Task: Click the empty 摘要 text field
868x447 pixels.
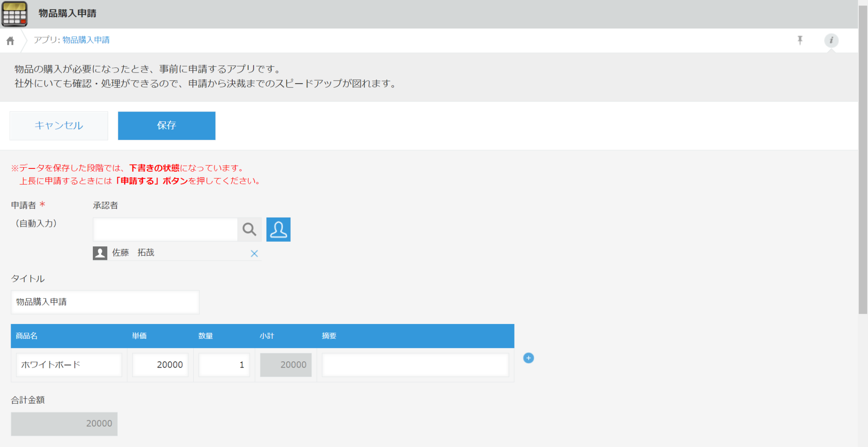Action: (x=415, y=364)
